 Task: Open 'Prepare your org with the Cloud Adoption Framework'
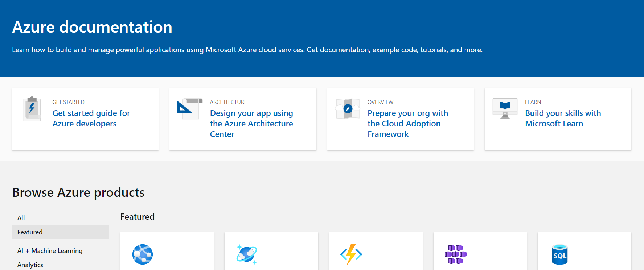(408, 124)
